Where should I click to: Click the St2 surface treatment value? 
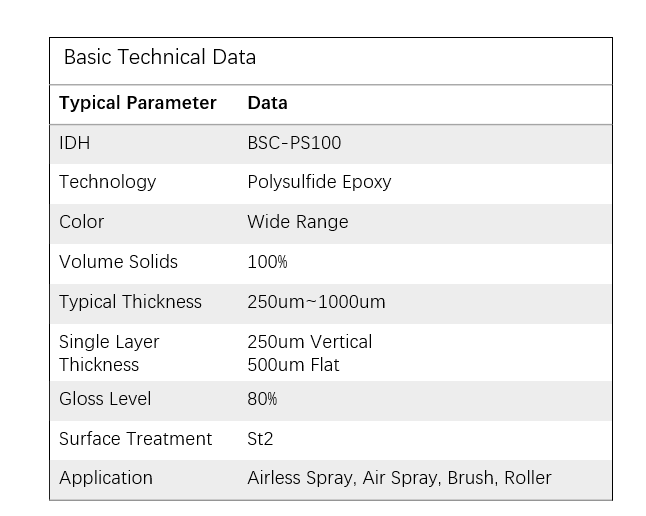(x=259, y=439)
